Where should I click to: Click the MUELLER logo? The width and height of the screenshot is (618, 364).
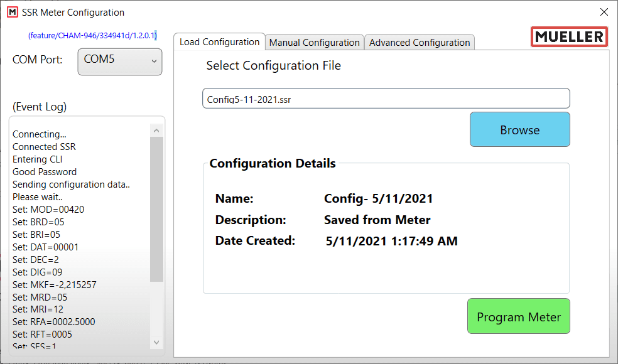tap(568, 36)
